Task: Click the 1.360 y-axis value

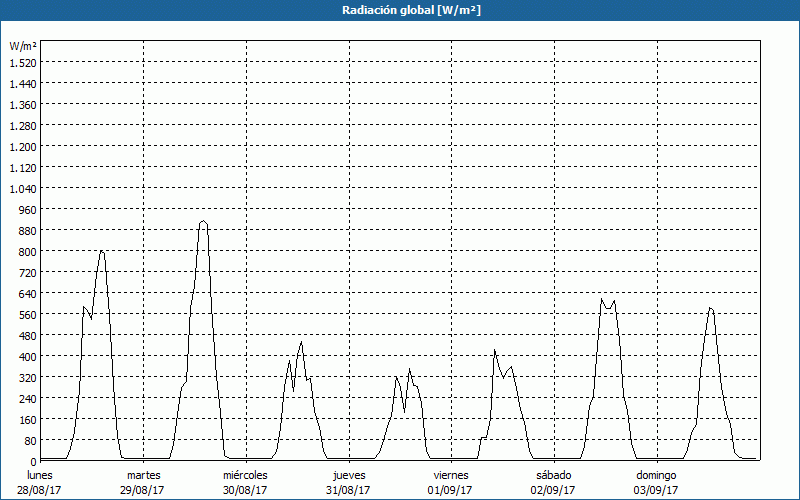Action: click(23, 105)
